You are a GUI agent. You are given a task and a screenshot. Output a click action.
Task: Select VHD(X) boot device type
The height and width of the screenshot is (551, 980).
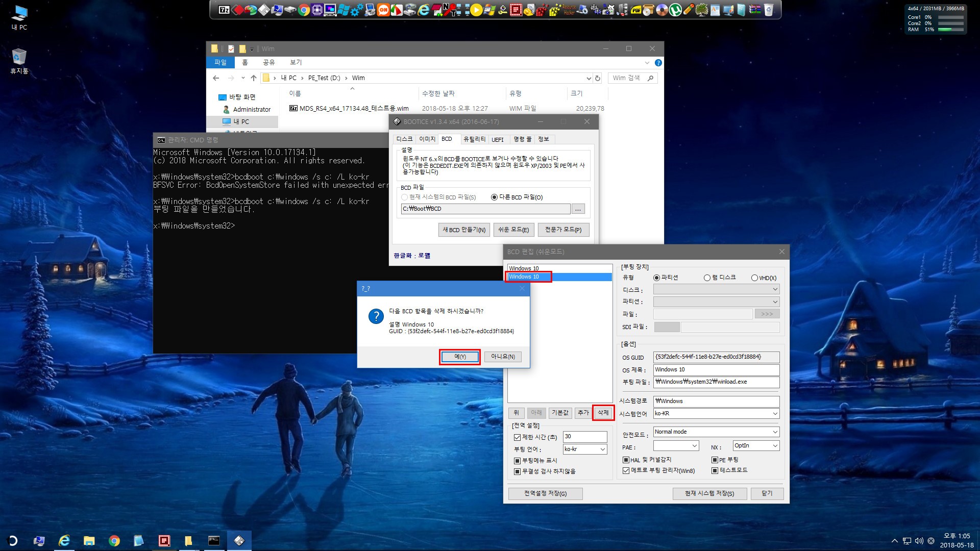(764, 278)
